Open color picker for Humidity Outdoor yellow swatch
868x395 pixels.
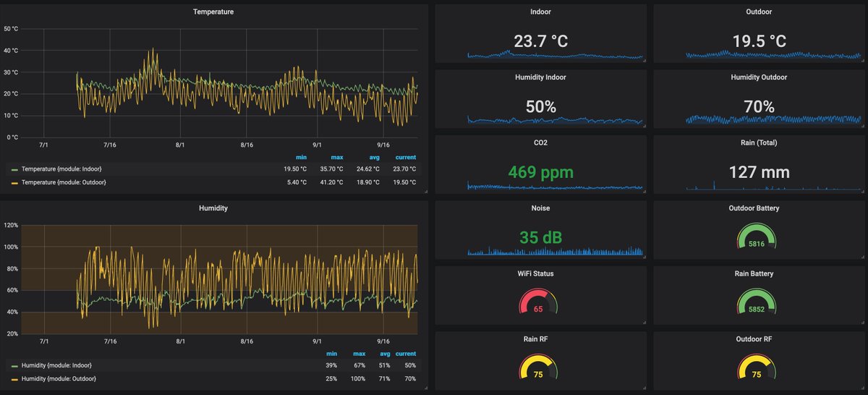point(14,379)
